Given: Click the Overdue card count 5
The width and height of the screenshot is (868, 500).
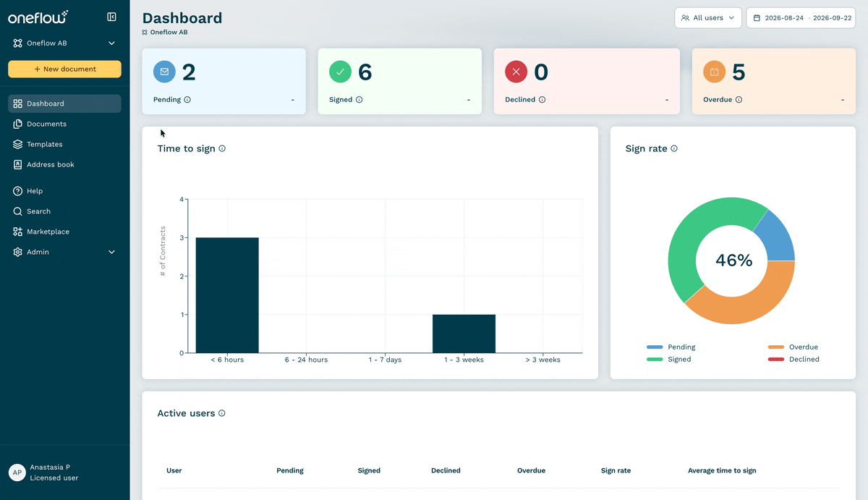Looking at the screenshot, I should 739,72.
